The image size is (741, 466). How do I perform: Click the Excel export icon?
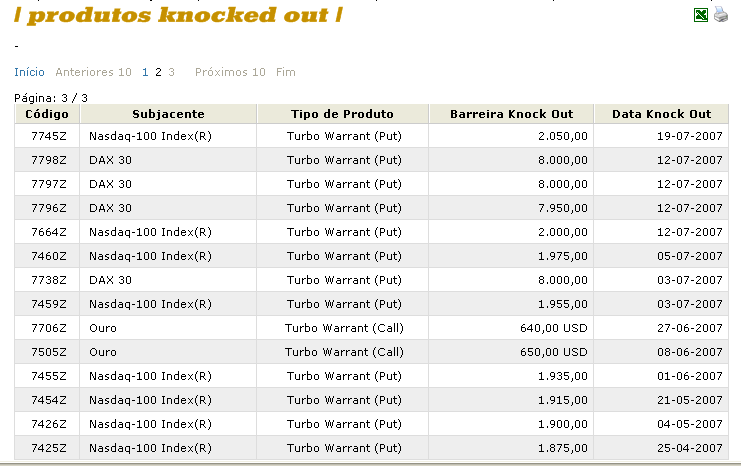(702, 15)
